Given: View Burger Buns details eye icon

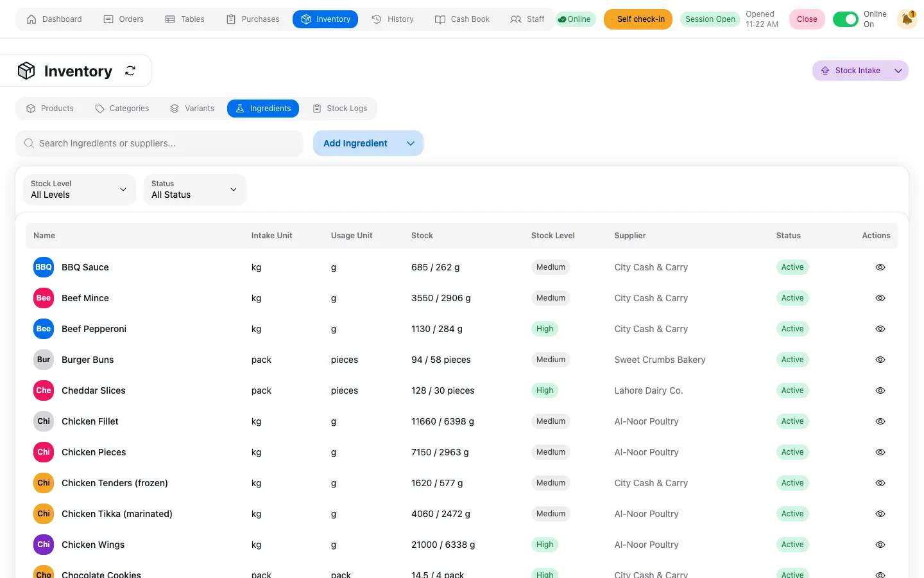Looking at the screenshot, I should point(880,360).
